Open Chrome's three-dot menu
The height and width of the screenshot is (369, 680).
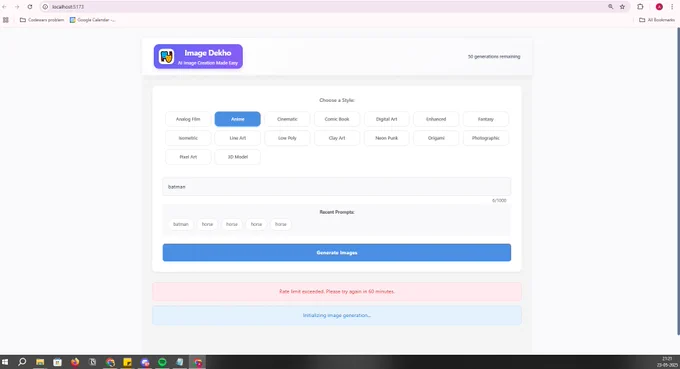point(672,7)
